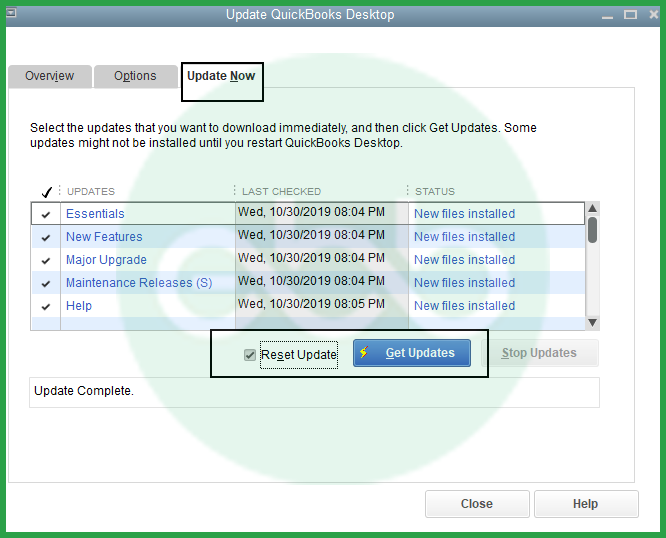Screen dimensions: 666x538
Task: Click Help row date 08:05 PM
Action: pos(311,304)
